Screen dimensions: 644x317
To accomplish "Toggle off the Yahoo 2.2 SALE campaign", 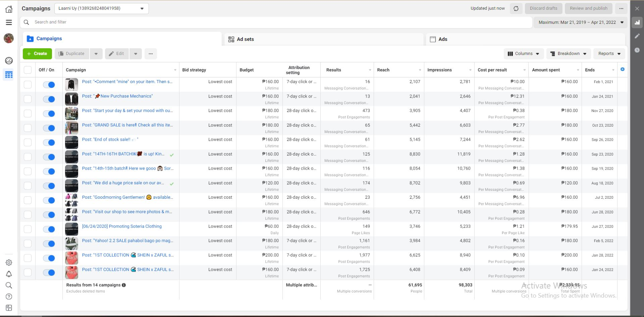I will pyautogui.click(x=49, y=244).
